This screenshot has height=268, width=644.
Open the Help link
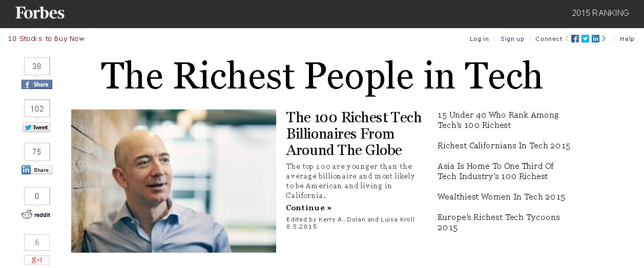[x=627, y=39]
